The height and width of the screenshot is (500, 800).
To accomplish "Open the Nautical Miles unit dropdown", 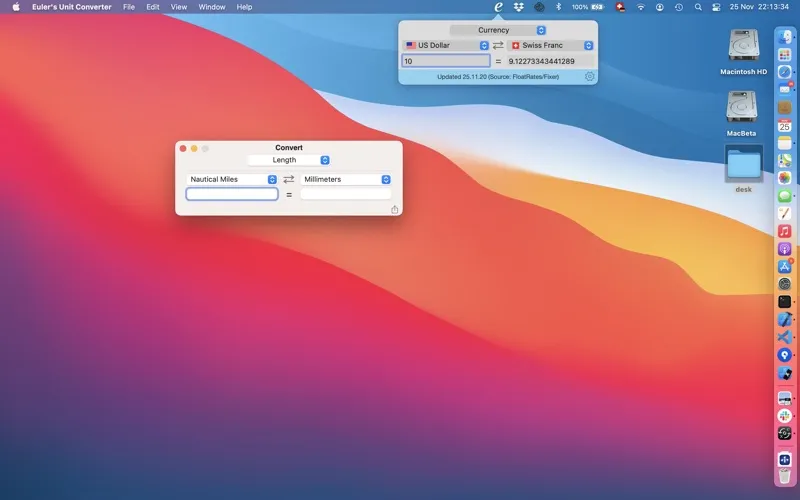I will coord(232,179).
